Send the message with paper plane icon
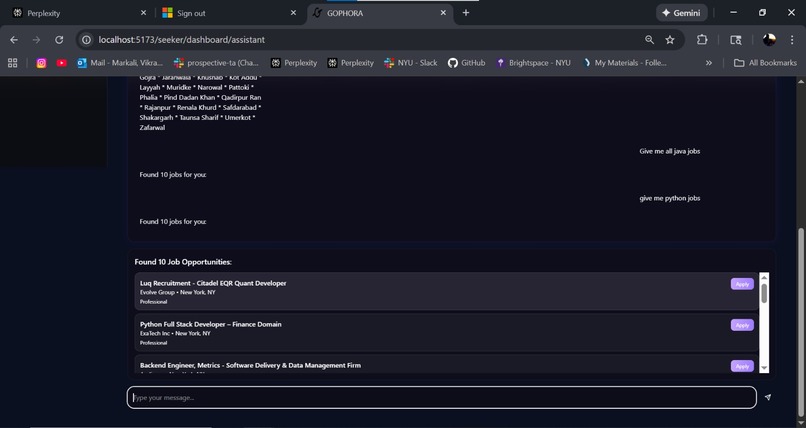Screen dimensions: 806x428 (767, 397)
